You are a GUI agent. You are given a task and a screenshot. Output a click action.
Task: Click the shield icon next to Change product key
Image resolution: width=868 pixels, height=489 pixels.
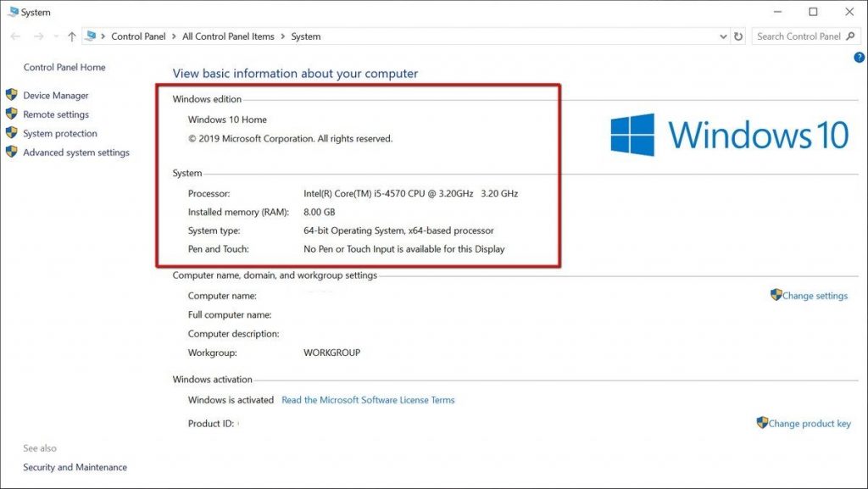(762, 423)
